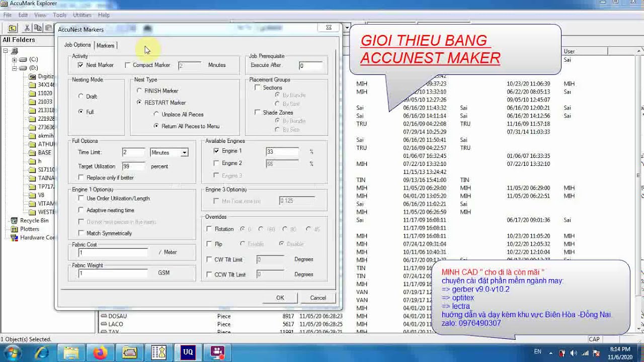Click the Up One Level toolbar icon
644x362 pixels.
(x=13, y=28)
